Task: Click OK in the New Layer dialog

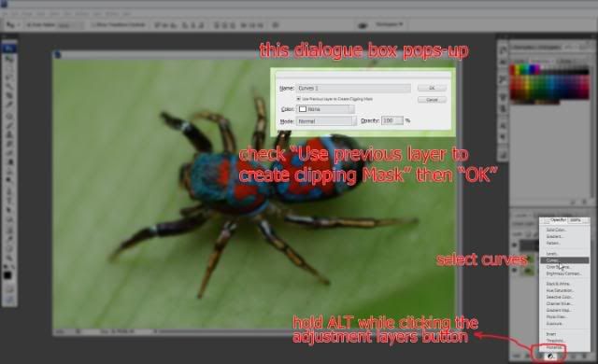Action: pos(432,88)
